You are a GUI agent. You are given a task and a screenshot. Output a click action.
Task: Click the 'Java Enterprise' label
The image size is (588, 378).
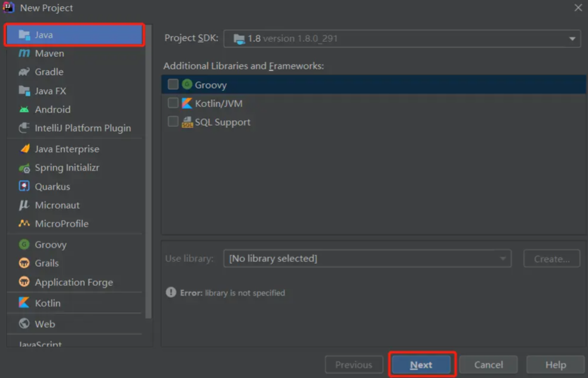point(67,149)
